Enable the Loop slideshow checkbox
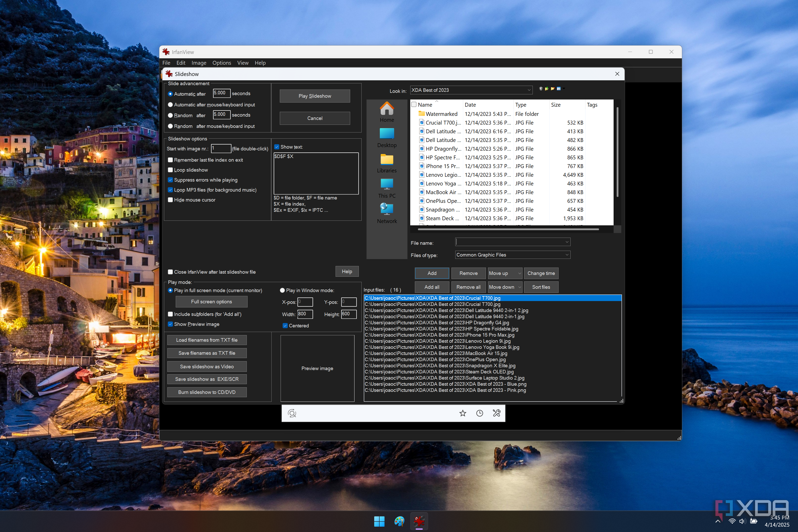This screenshot has width=798, height=532. point(170,170)
